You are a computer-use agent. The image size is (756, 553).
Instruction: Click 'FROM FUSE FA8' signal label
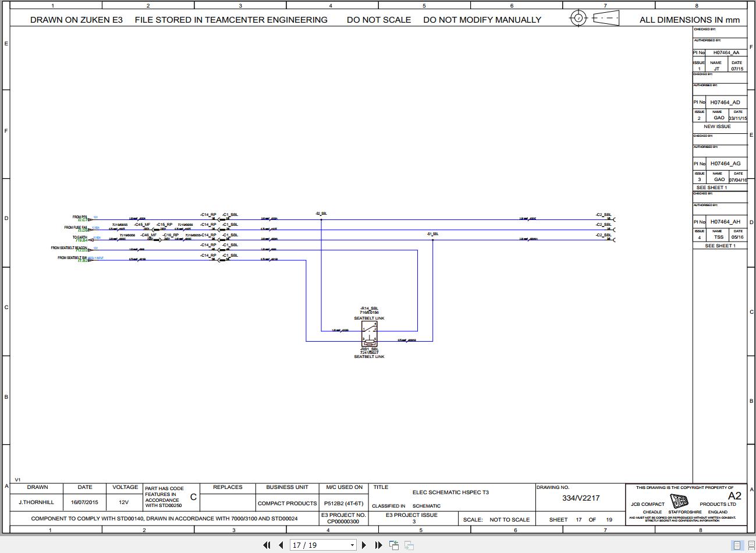pyautogui.click(x=76, y=228)
